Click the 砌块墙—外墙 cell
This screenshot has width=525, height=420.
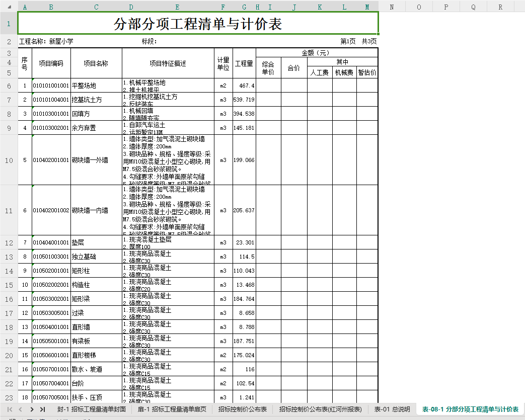(97, 160)
